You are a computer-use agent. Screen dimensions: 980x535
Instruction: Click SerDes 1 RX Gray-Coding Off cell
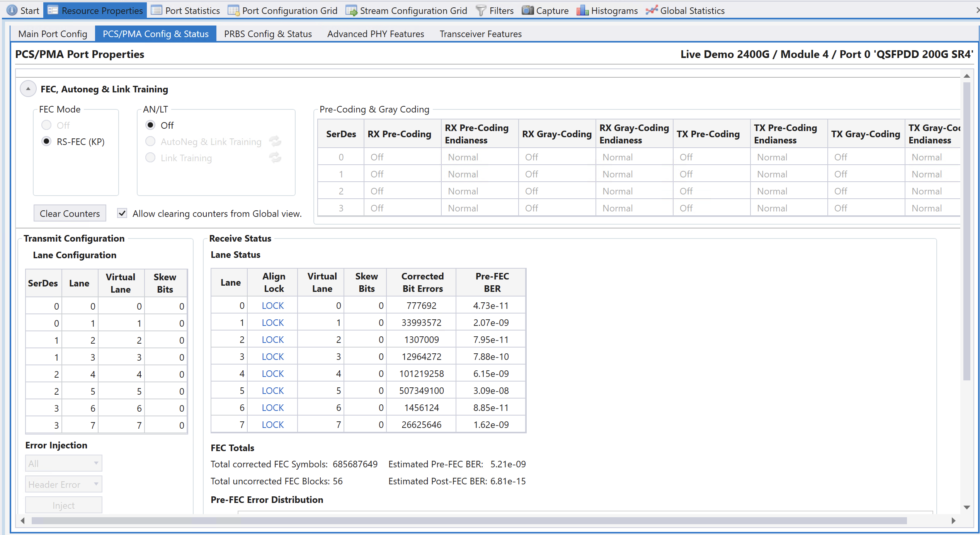pos(557,174)
